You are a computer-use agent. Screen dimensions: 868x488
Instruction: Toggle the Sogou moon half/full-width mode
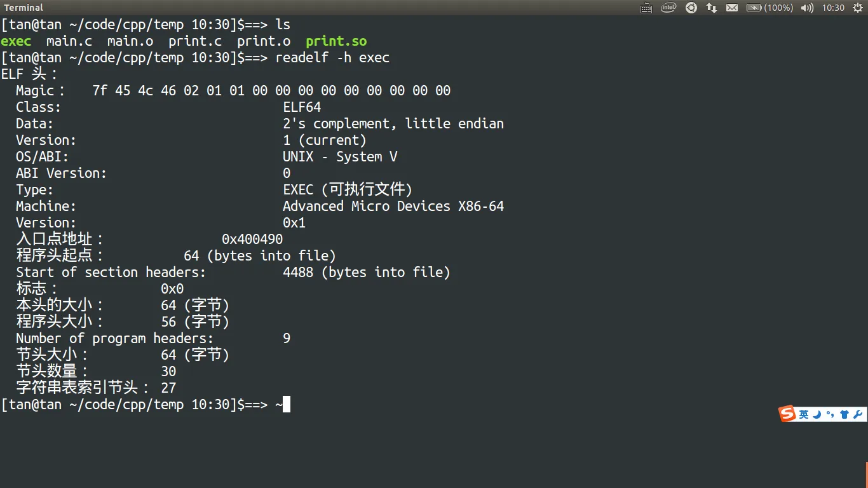[x=817, y=414]
